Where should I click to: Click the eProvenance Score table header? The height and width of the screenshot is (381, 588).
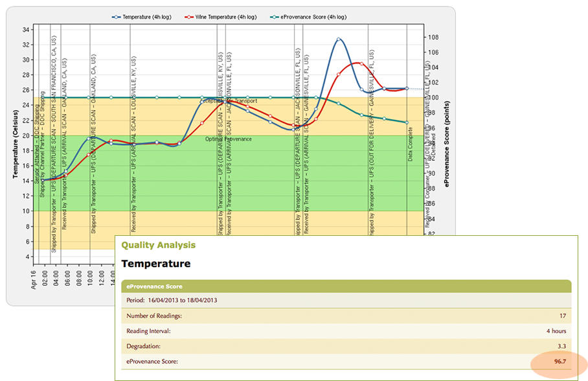click(x=346, y=286)
